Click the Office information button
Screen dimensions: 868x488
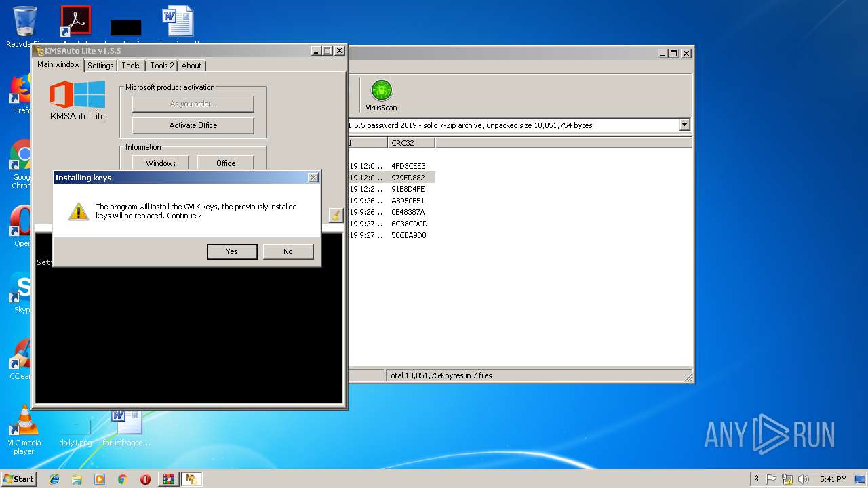(x=226, y=163)
